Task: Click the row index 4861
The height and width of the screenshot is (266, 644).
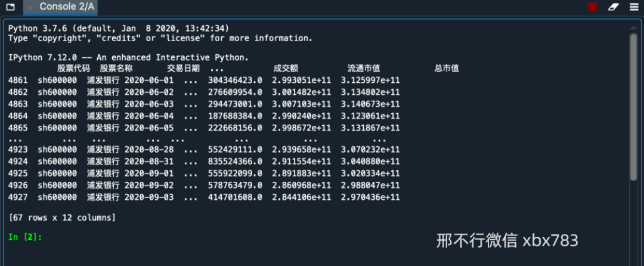Action: [18, 81]
